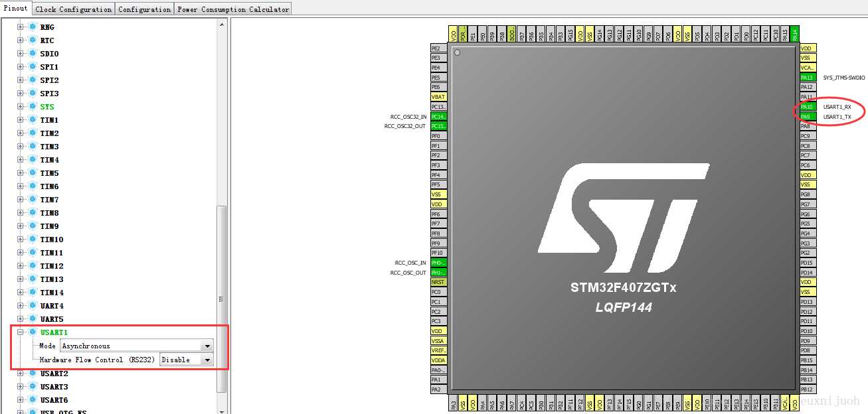The image size is (868, 414).
Task: Click the PE2 pin
Action: pyautogui.click(x=439, y=48)
